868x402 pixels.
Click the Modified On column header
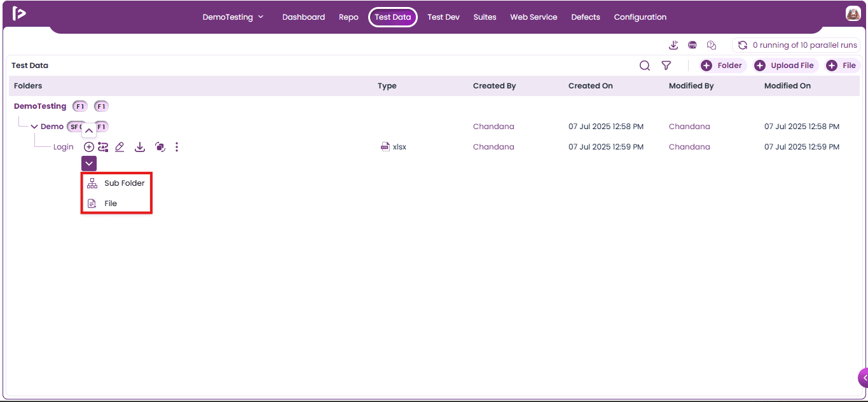click(787, 86)
